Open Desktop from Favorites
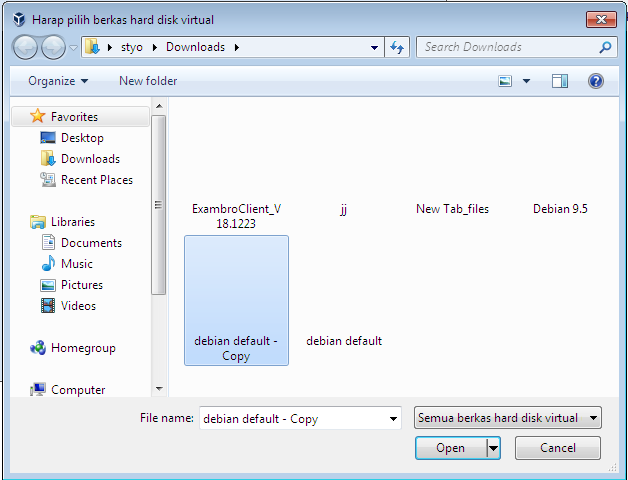The image size is (628, 480). tap(82, 138)
